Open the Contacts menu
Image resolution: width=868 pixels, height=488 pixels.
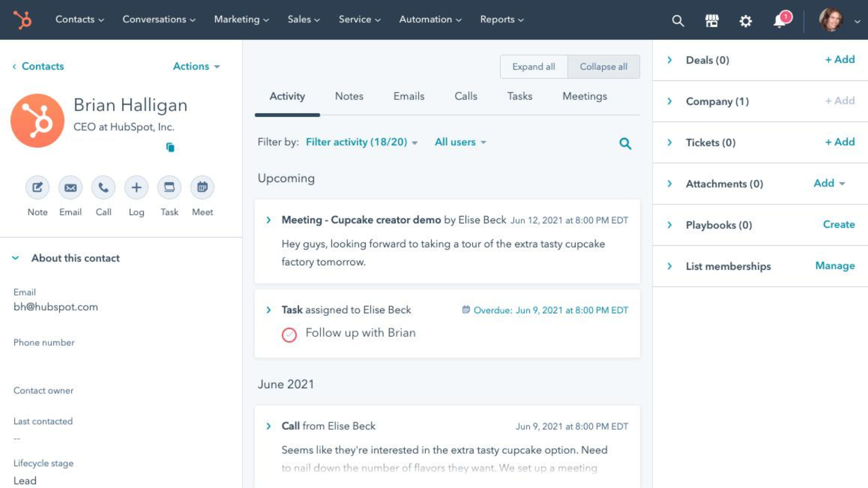[x=80, y=19]
